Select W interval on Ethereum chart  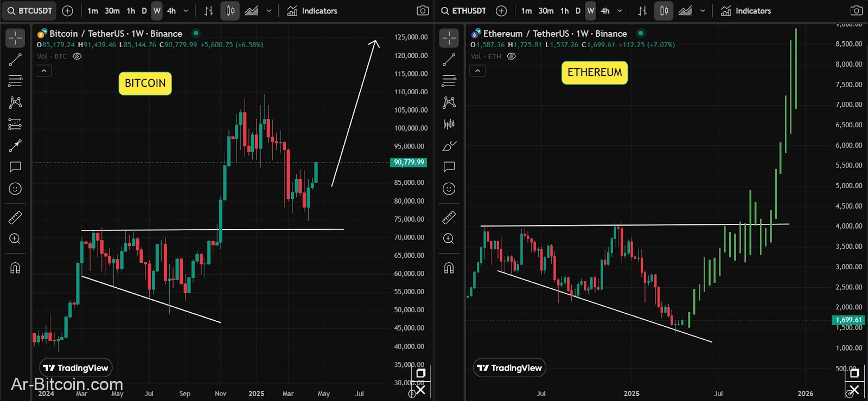pyautogui.click(x=591, y=11)
